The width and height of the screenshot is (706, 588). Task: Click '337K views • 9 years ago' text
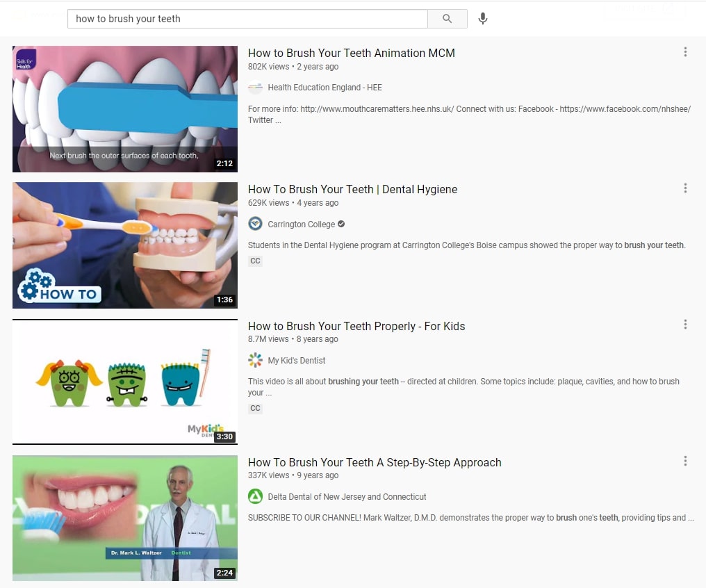293,475
